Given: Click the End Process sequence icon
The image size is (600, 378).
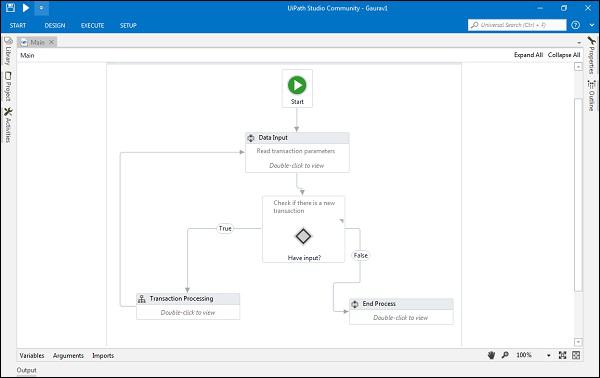Looking at the screenshot, I should [x=355, y=304].
